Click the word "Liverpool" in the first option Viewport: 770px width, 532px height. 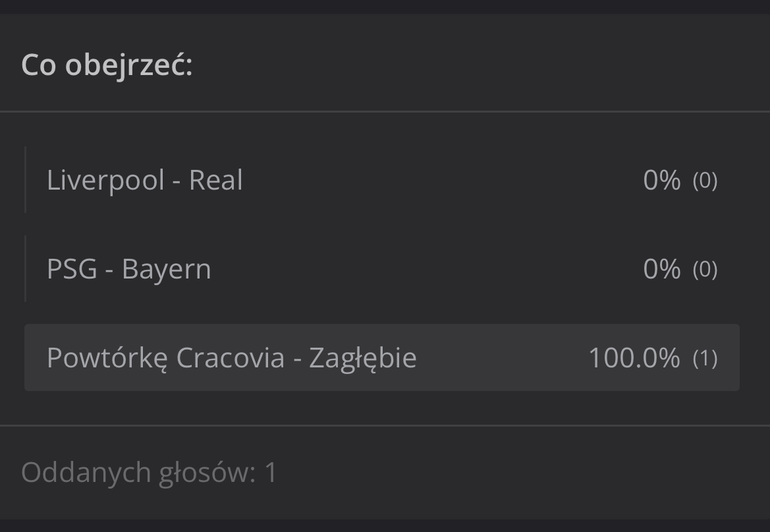tap(105, 180)
